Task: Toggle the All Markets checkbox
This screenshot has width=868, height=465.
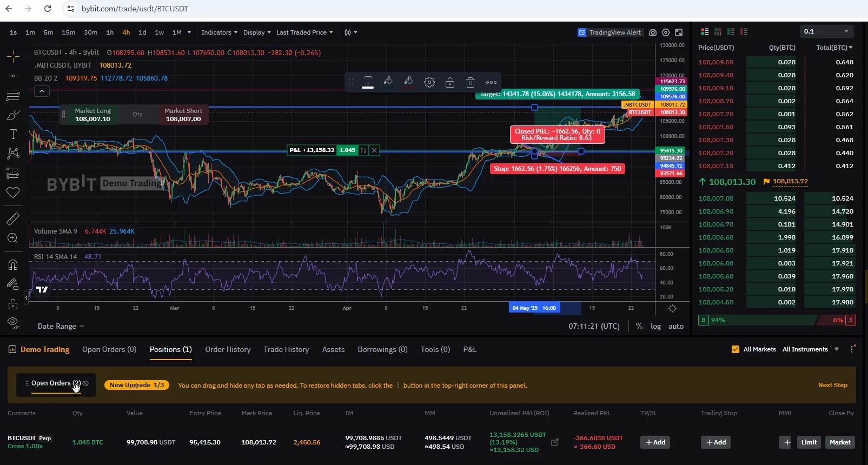Action: pyautogui.click(x=735, y=349)
